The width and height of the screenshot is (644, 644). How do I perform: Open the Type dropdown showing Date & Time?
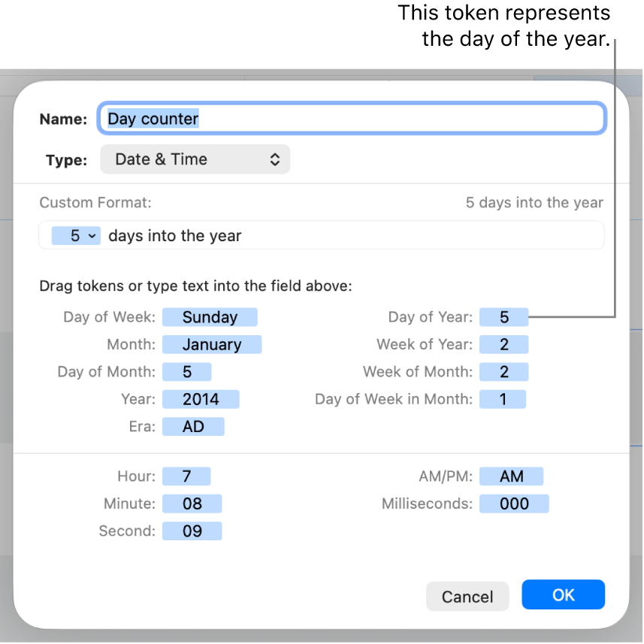195,159
